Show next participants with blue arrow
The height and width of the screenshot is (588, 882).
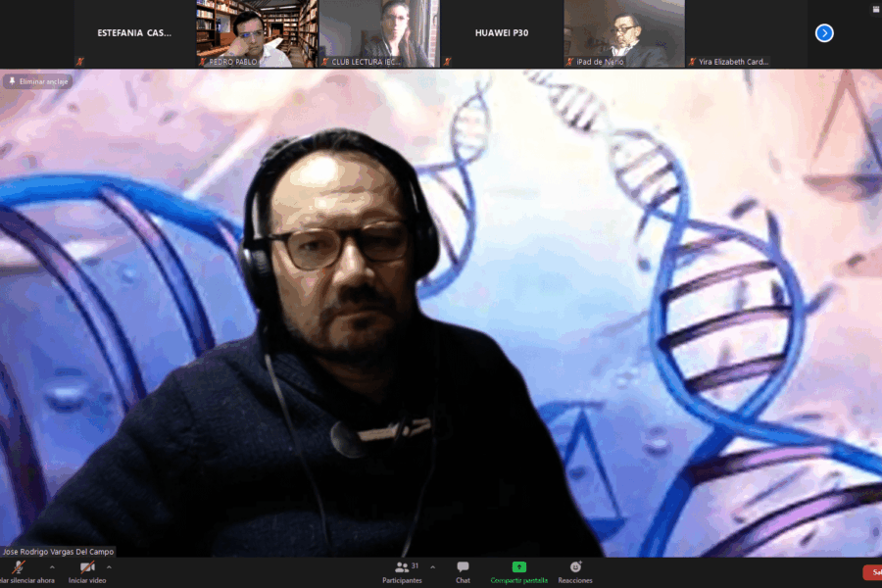pyautogui.click(x=824, y=33)
